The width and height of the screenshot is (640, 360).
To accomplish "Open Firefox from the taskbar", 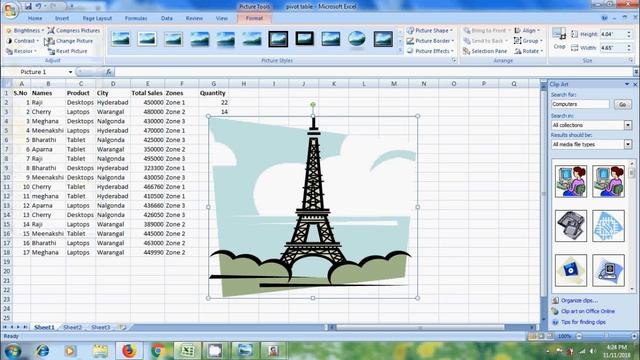I will point(129,351).
